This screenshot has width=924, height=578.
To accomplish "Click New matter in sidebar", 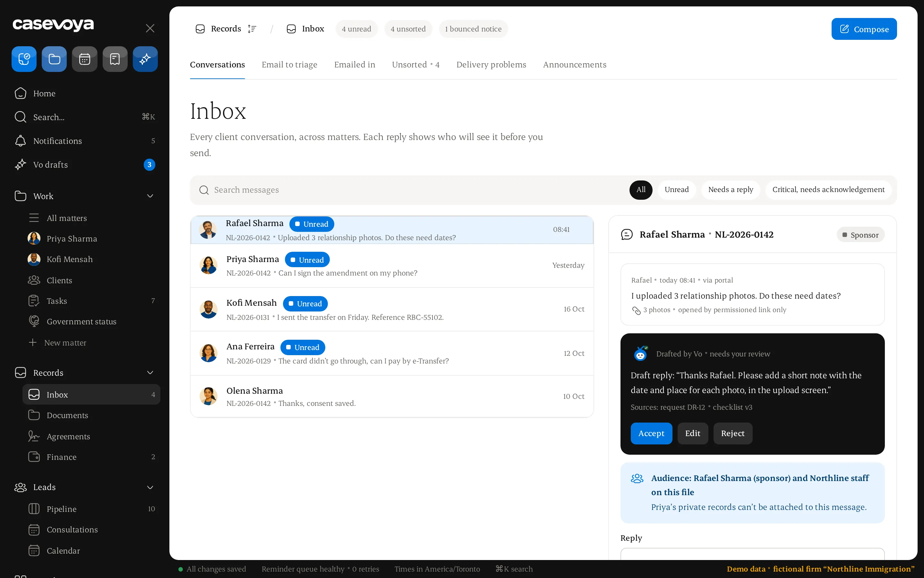I will point(92,343).
